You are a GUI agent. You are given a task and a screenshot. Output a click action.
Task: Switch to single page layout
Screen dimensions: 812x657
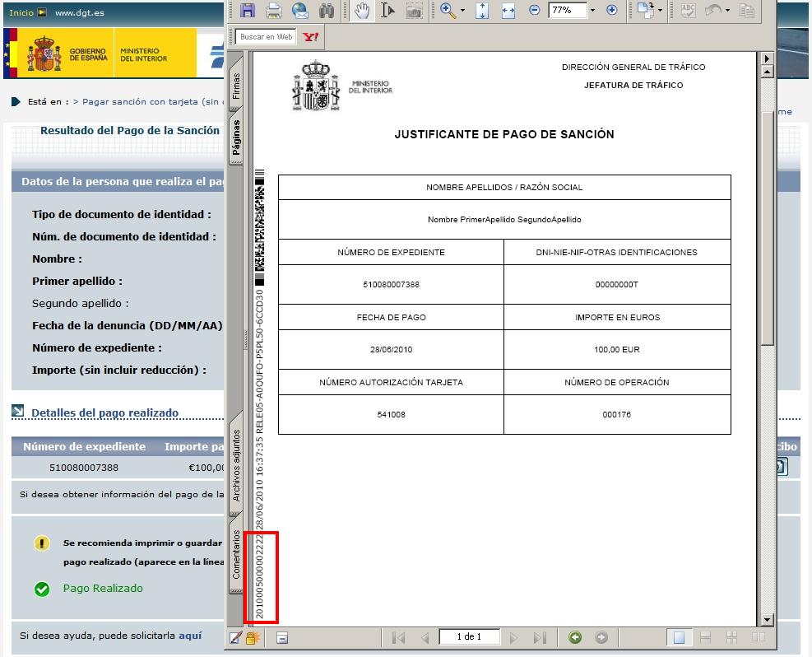coord(679,637)
